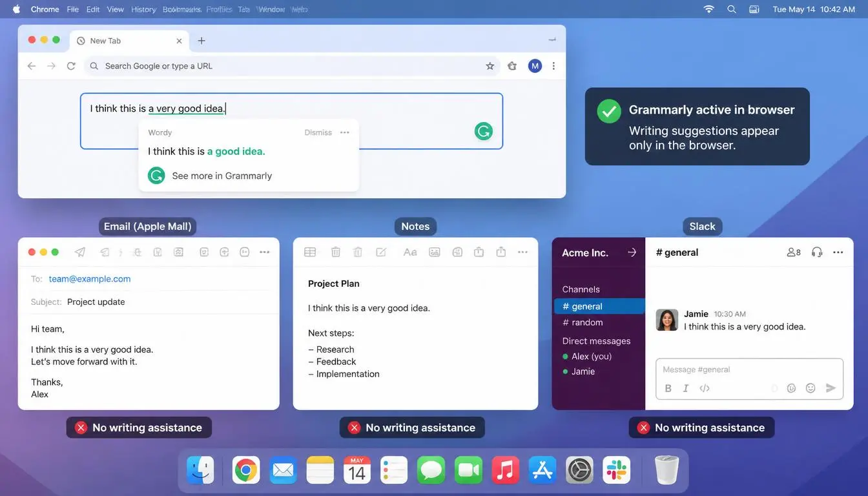
Task: Click the Wi-Fi icon in the menu bar
Action: pos(709,9)
